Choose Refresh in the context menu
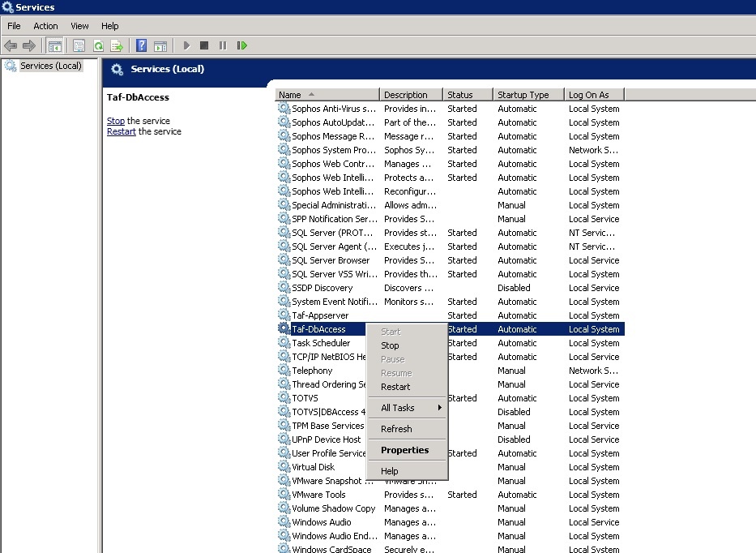 tap(407, 429)
